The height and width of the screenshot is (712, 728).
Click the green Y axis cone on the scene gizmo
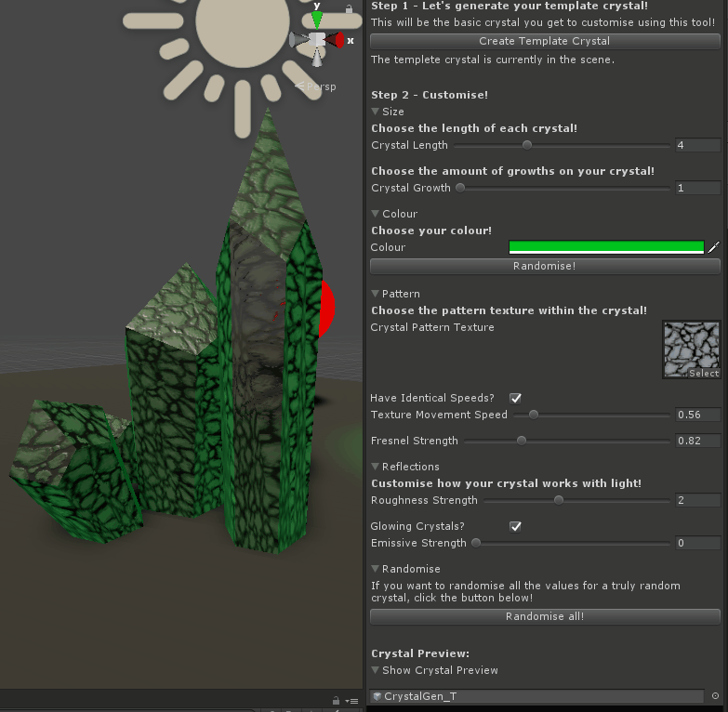click(x=317, y=20)
